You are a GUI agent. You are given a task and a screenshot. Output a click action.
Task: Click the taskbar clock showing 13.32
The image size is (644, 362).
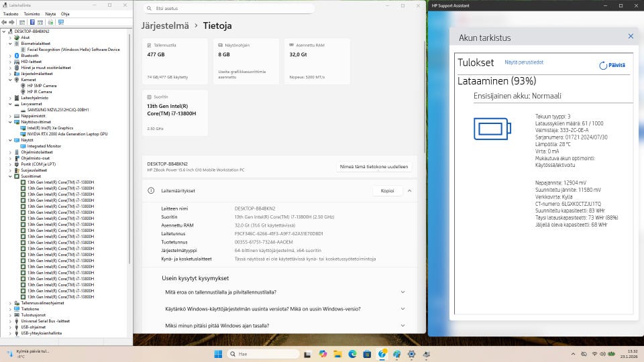(x=629, y=354)
